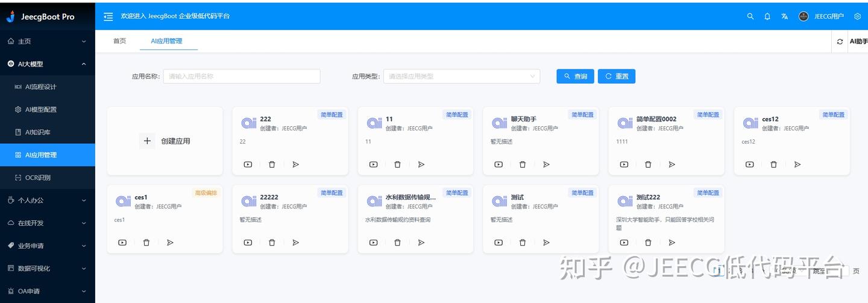
Task: Delete the ces12 app card
Action: [x=773, y=164]
